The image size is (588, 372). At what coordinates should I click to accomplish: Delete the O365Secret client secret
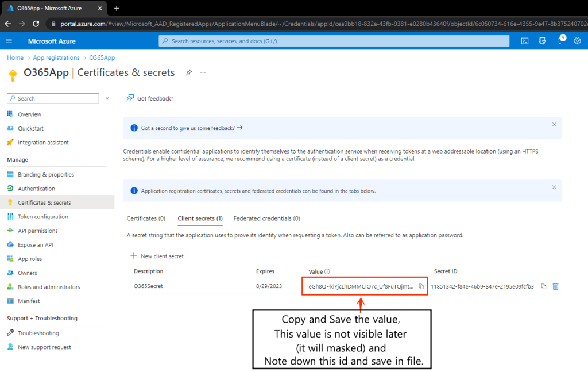pyautogui.click(x=555, y=286)
